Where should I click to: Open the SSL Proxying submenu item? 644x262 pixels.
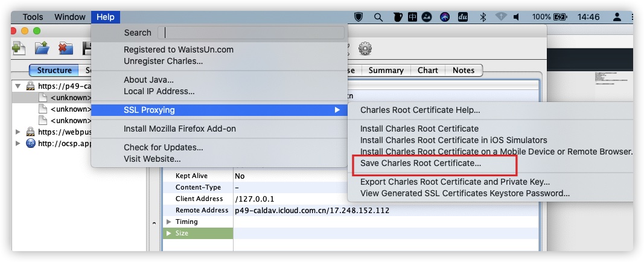click(x=219, y=110)
